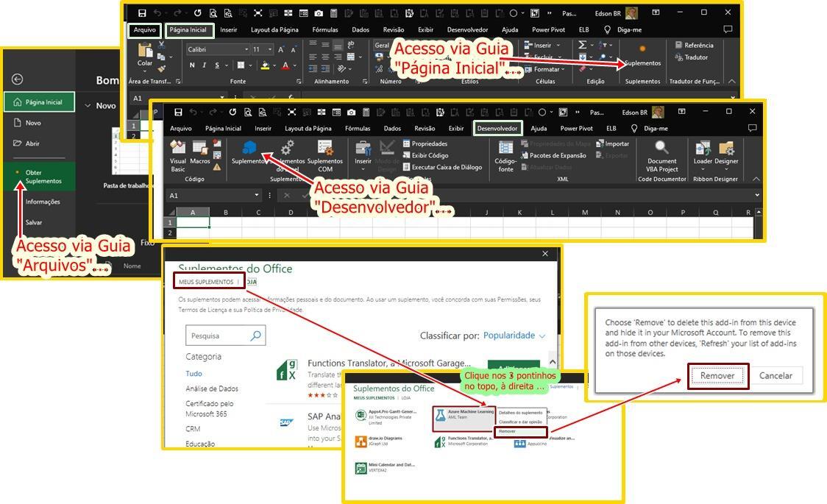Open the Arquivo tab in the top Excel window
Screen dimensions: 827x504
point(144,30)
